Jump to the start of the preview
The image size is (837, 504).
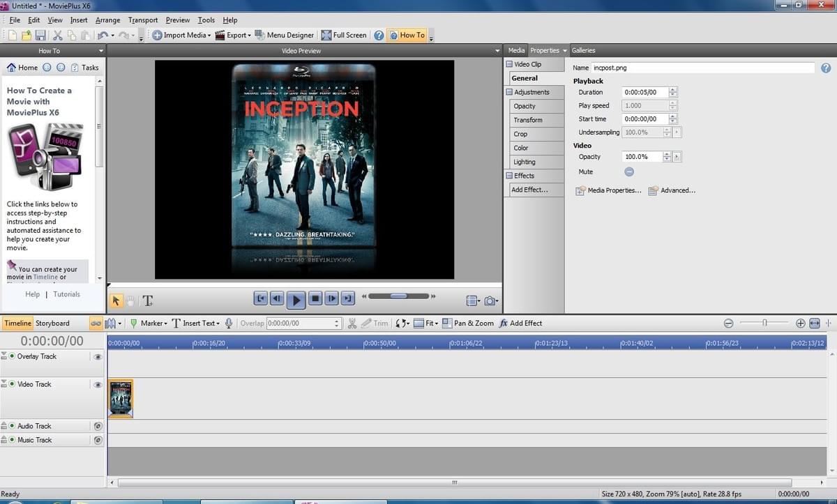(261, 299)
